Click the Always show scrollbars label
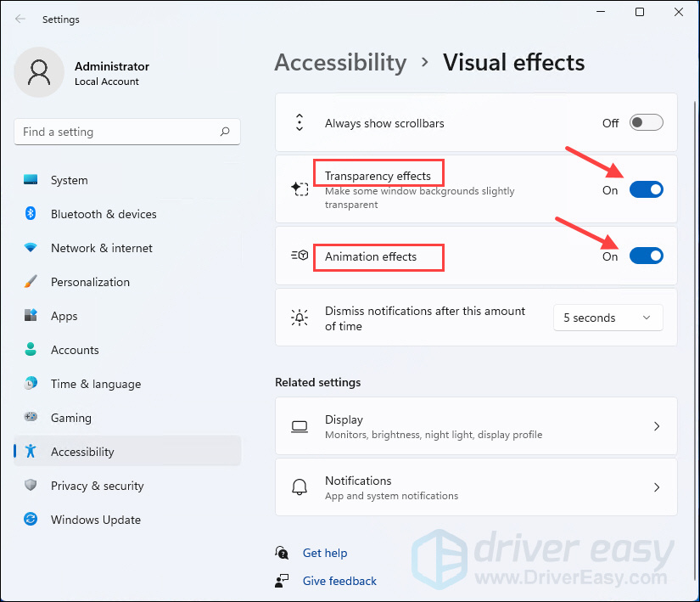The image size is (700, 602). (x=384, y=123)
